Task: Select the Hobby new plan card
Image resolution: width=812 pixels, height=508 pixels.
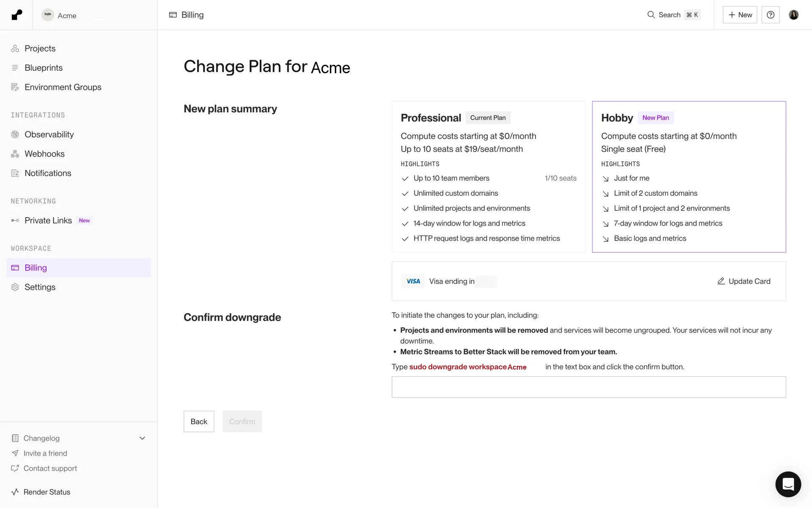Action: (x=689, y=177)
